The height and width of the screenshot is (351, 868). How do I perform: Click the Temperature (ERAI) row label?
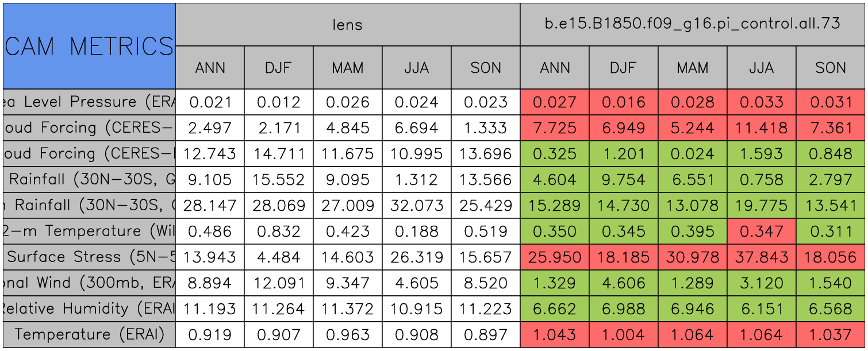(89, 334)
